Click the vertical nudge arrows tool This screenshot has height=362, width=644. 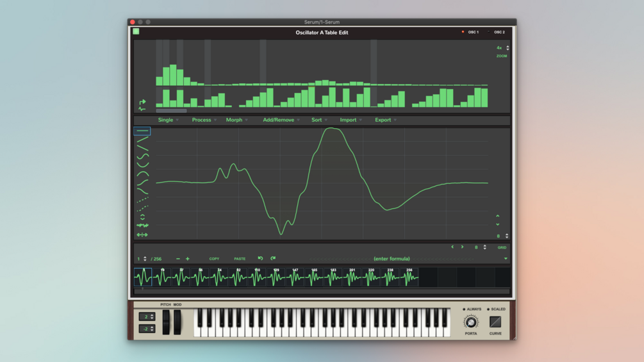(142, 217)
